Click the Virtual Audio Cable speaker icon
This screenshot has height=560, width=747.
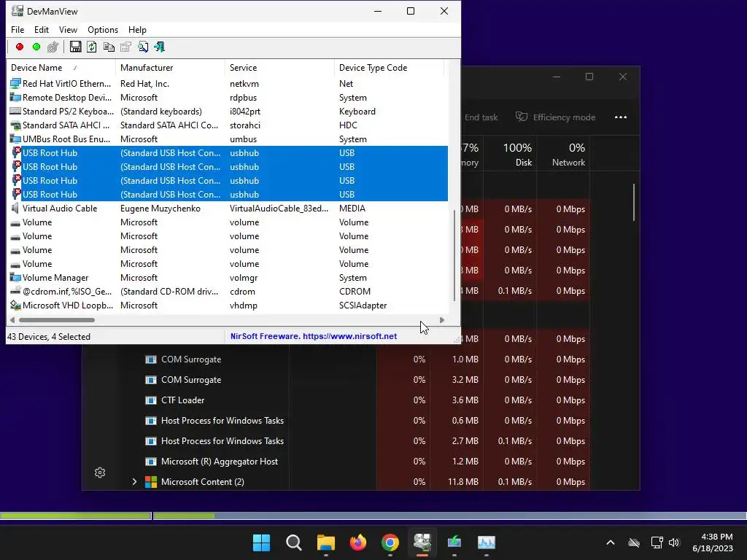tap(15, 208)
